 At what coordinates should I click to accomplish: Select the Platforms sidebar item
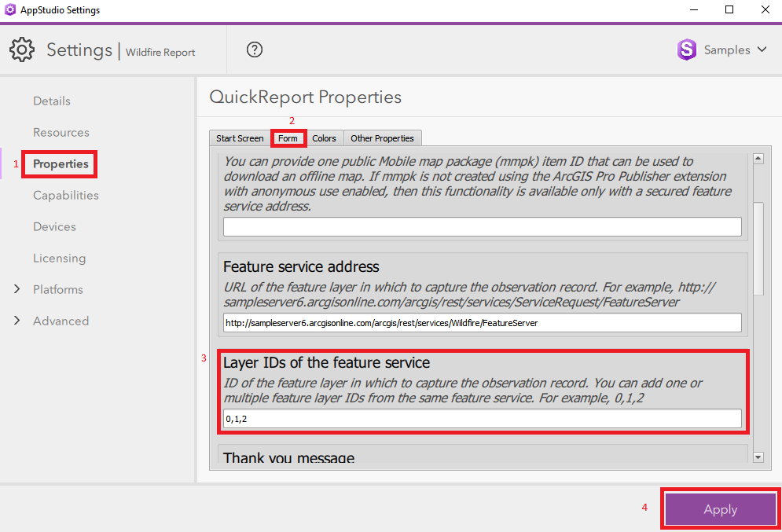pos(58,289)
